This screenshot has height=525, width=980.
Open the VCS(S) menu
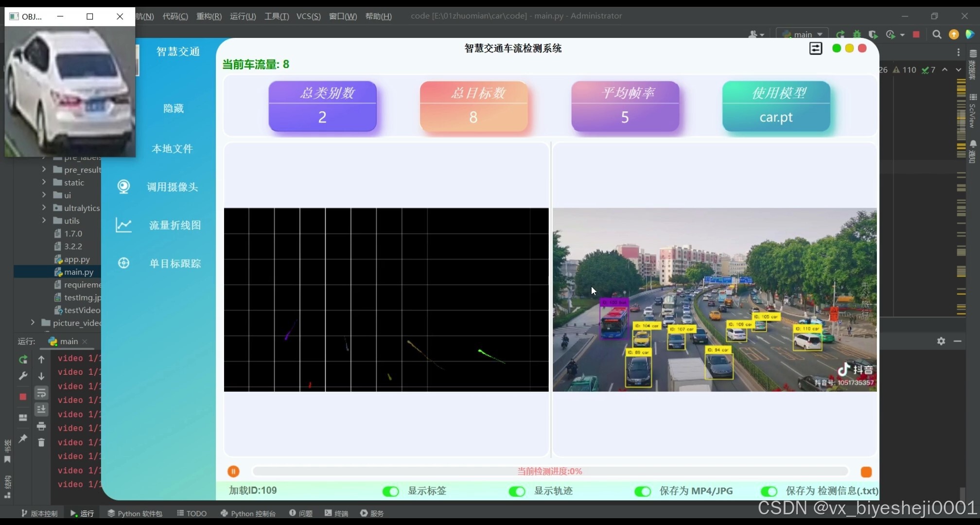tap(308, 16)
